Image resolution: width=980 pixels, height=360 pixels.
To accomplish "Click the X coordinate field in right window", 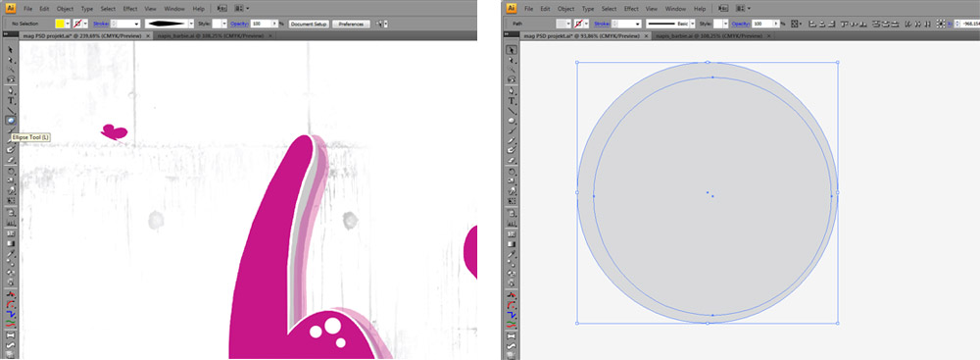I will pos(971,24).
